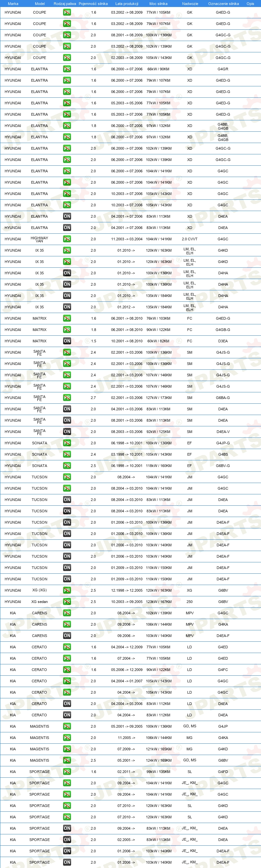This screenshot has height=868, width=261.
Task: Select production years 11.2003 -> 03.2004
Action: [x=127, y=239]
